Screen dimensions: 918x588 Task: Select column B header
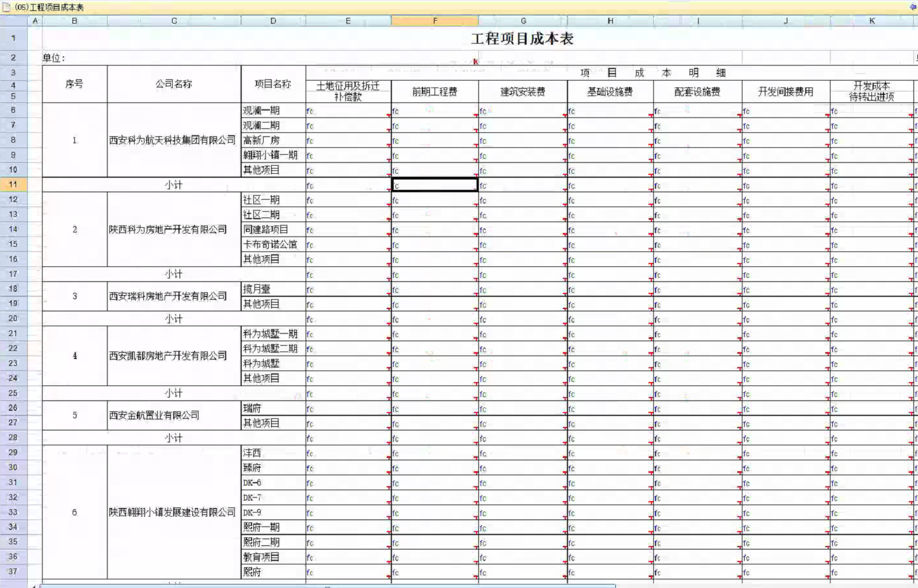(75, 21)
